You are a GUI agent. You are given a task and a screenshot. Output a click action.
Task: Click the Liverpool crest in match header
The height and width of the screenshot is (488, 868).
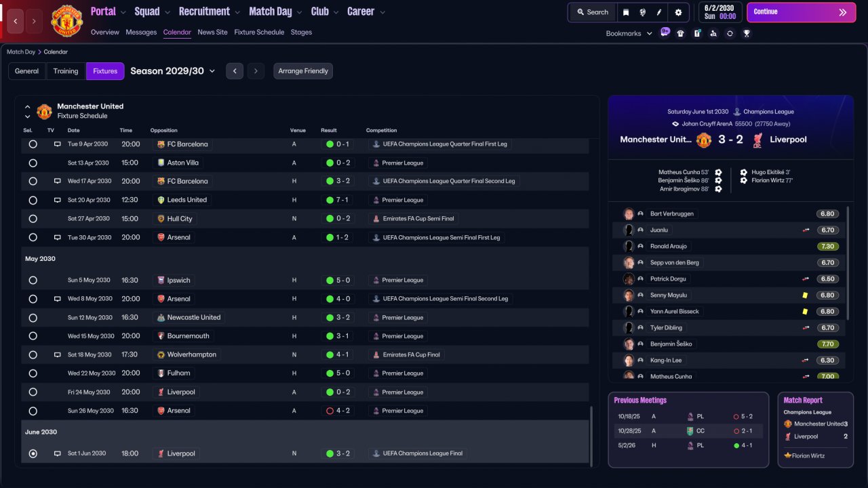(757, 140)
